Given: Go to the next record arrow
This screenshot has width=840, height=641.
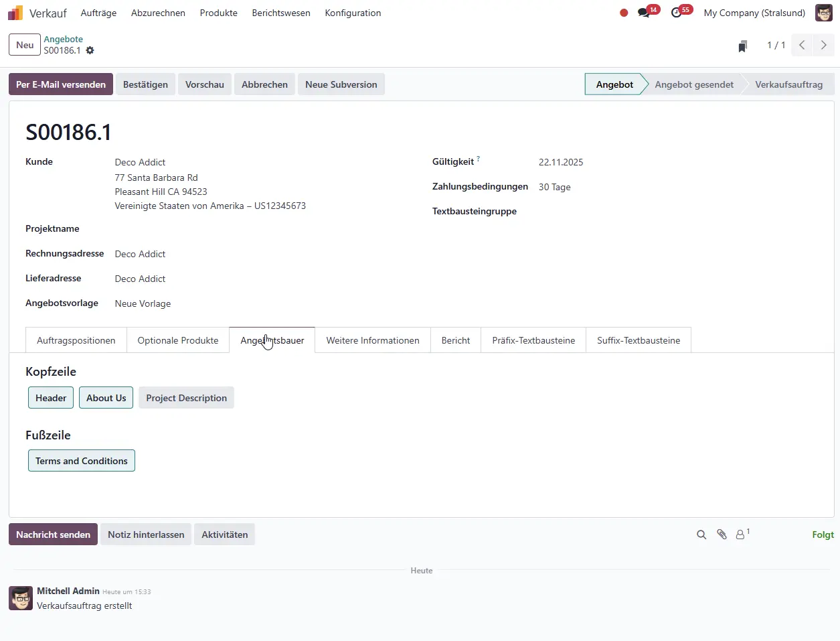Looking at the screenshot, I should (x=823, y=46).
